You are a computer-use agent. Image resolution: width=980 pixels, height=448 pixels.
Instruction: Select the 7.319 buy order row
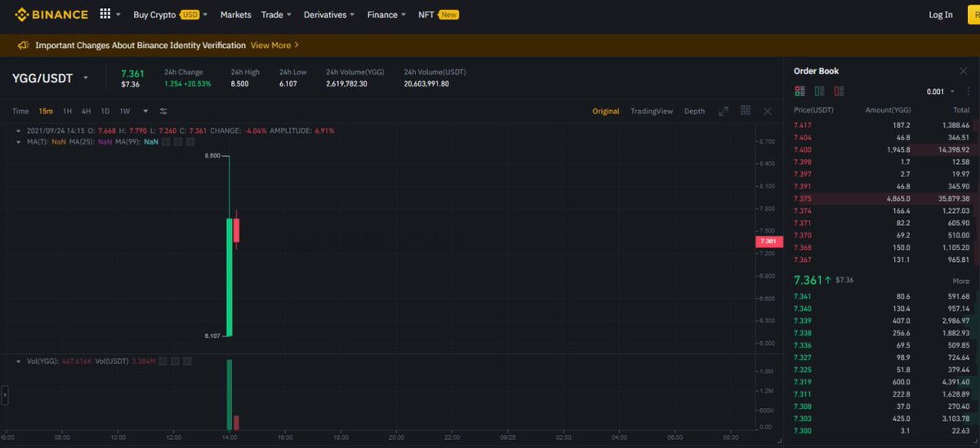(x=882, y=382)
